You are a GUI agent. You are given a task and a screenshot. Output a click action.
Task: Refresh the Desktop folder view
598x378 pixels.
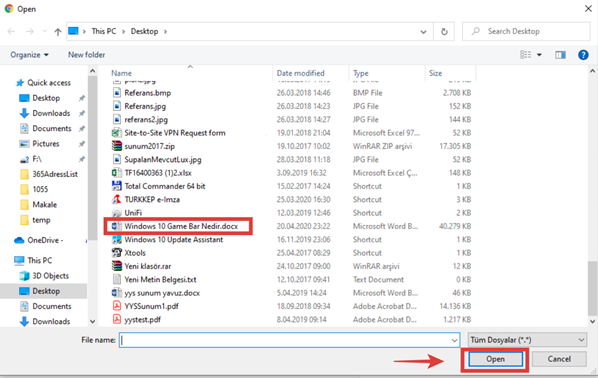444,32
